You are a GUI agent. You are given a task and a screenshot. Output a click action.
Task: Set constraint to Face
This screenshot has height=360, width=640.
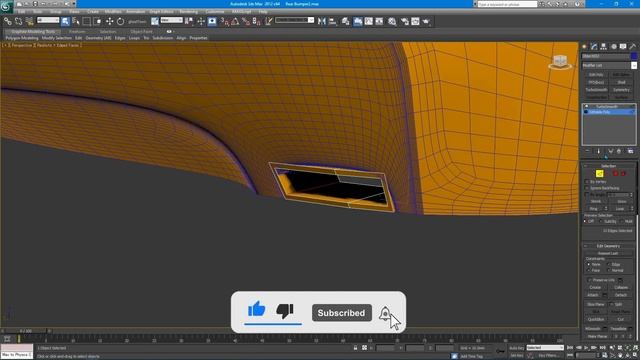(589, 270)
